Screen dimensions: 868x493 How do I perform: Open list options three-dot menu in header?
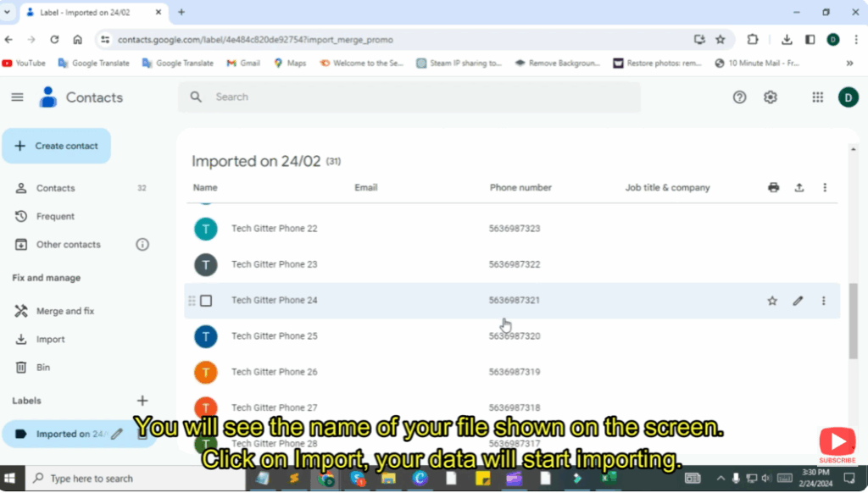pos(825,188)
